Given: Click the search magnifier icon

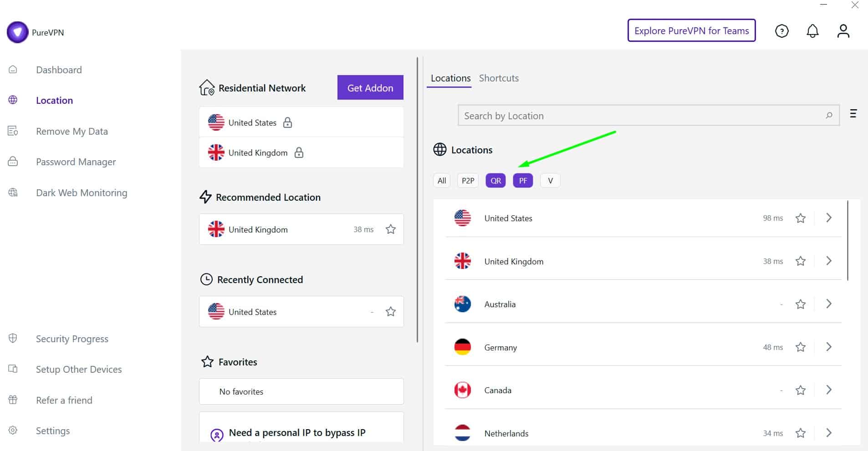Looking at the screenshot, I should (829, 116).
